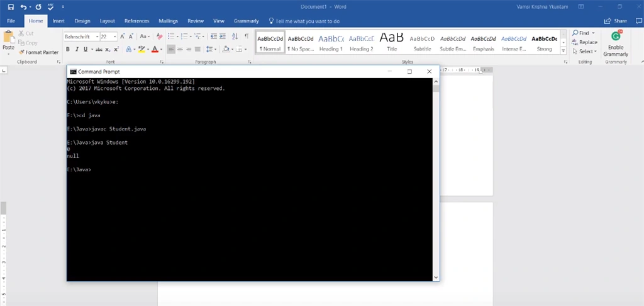This screenshot has height=306, width=644.
Task: Show paragraph marks with the pilcrow icon
Action: pyautogui.click(x=247, y=36)
